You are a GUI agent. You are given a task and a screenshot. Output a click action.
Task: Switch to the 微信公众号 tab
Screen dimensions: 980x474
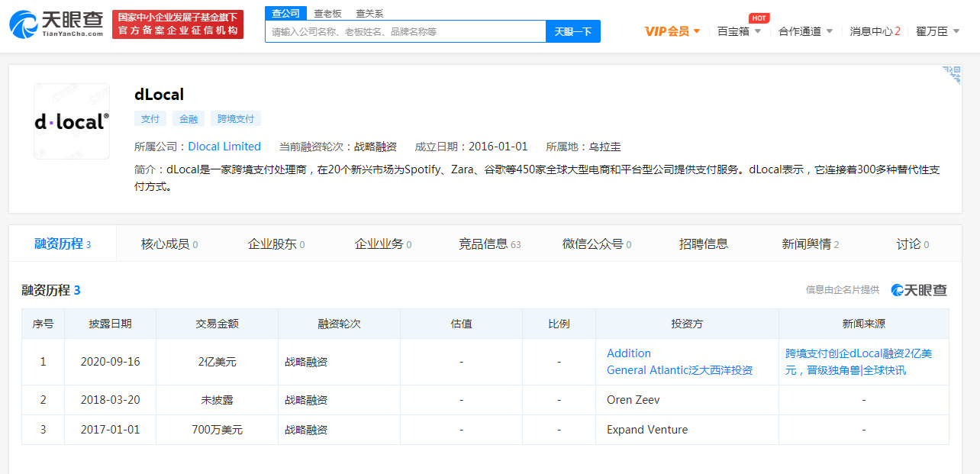[x=597, y=243]
